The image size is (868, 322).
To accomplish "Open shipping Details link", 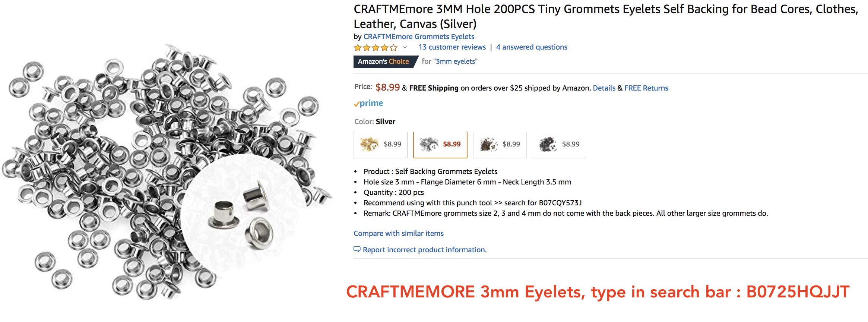I will point(604,88).
